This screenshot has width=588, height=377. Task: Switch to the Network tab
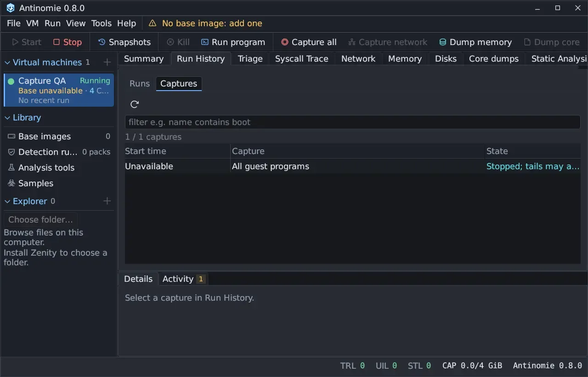(x=358, y=59)
